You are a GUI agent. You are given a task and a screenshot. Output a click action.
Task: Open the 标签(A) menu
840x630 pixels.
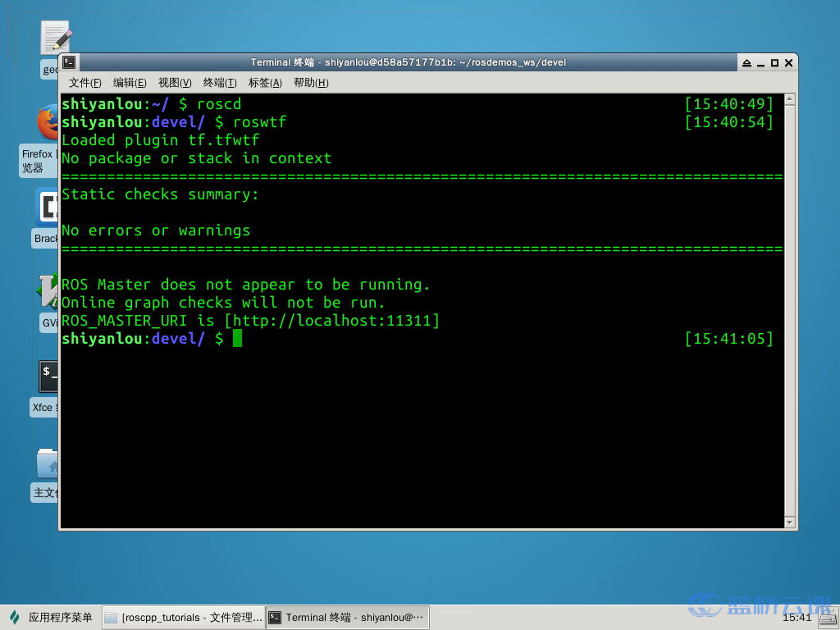265,83
